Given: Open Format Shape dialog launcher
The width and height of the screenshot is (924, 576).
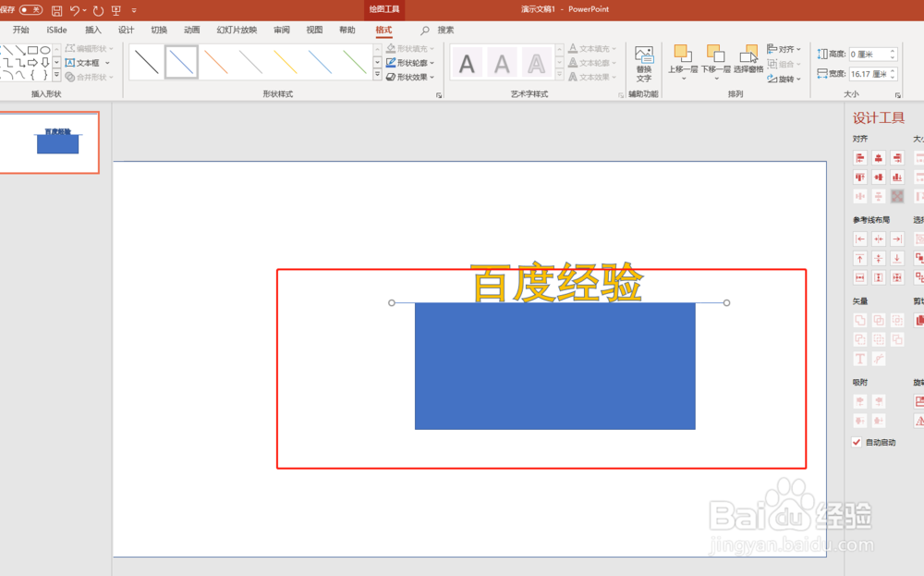Looking at the screenshot, I should point(438,95).
